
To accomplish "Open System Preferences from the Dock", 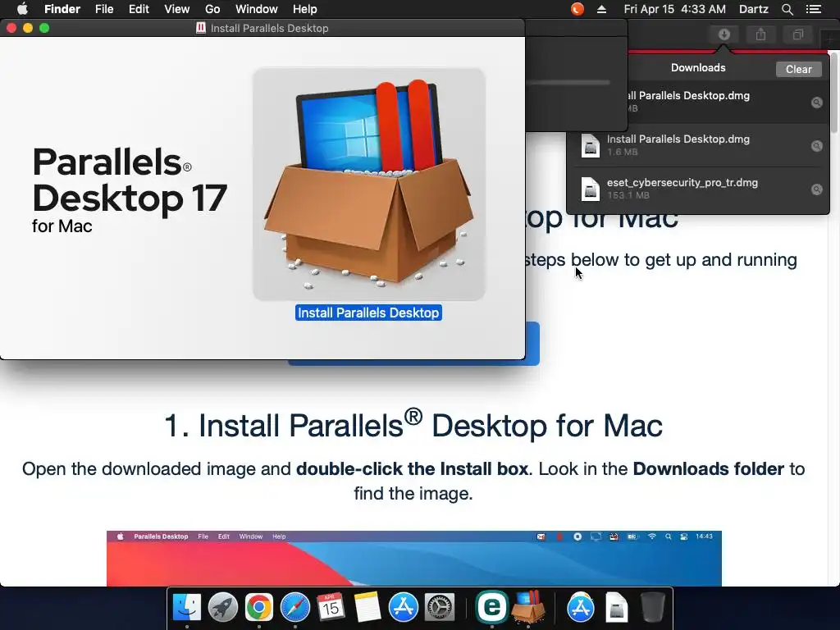I will pyautogui.click(x=440, y=608).
